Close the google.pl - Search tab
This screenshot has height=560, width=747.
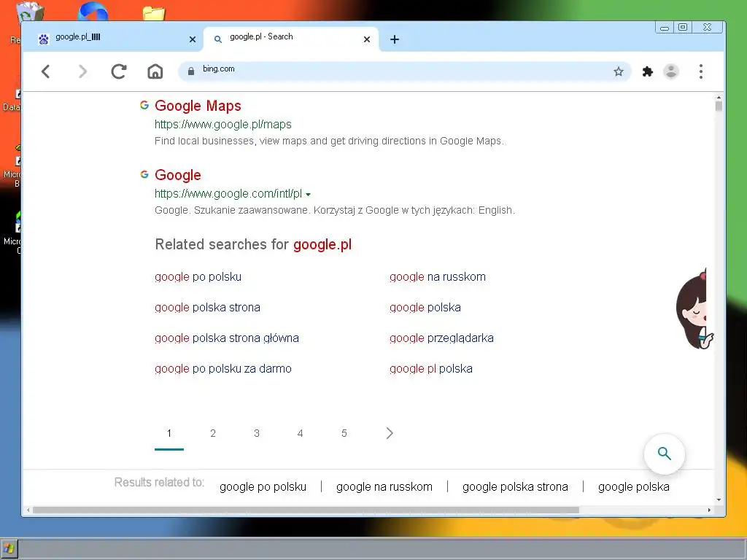coord(367,39)
